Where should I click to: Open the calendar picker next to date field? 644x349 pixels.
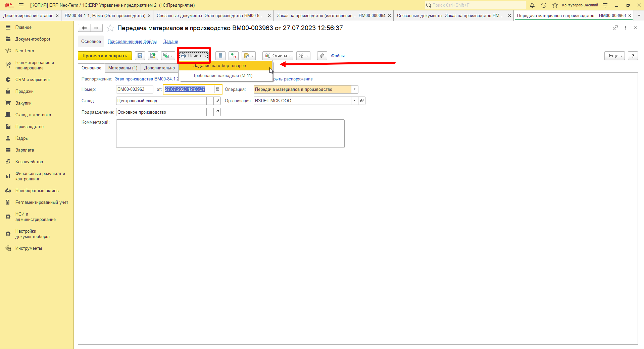pos(217,89)
